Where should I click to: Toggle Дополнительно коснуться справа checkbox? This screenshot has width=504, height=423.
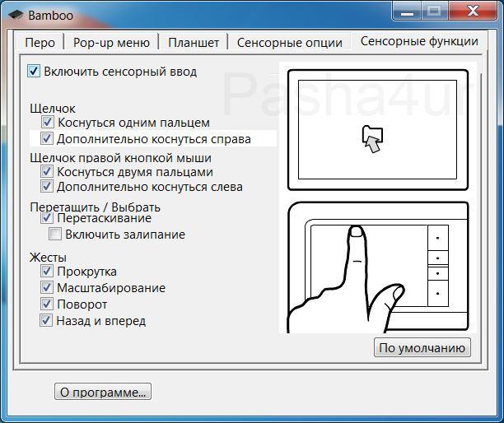(47, 138)
